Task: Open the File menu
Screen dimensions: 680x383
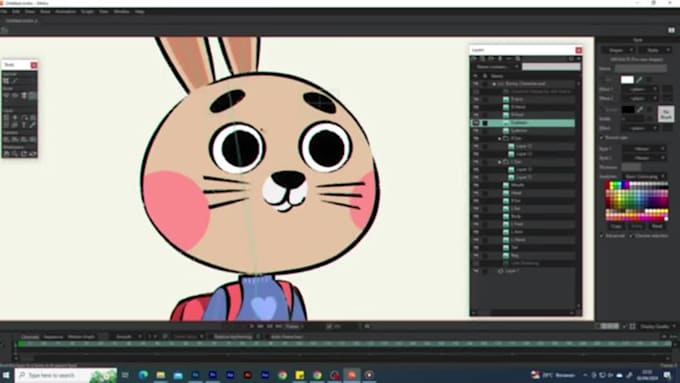Action: pos(3,12)
